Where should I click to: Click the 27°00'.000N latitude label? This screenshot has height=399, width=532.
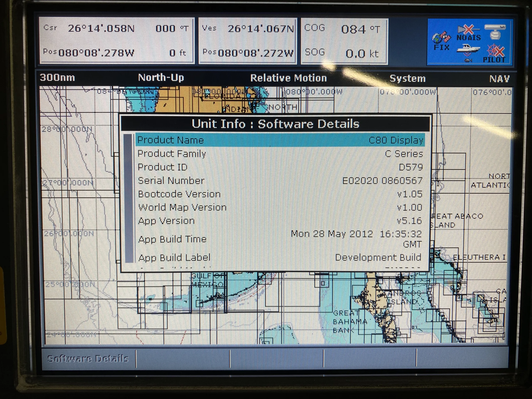[68, 183]
